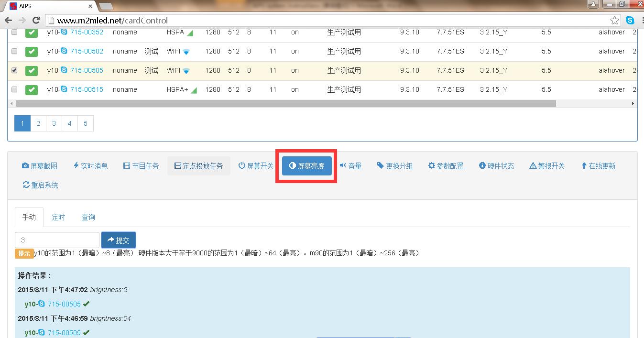This screenshot has width=644, height=338.
Task: Switch to the 查询 query tab
Action: pyautogui.click(x=88, y=217)
